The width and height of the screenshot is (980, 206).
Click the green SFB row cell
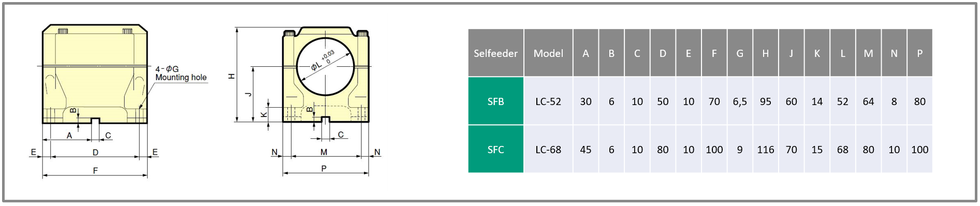tap(496, 101)
